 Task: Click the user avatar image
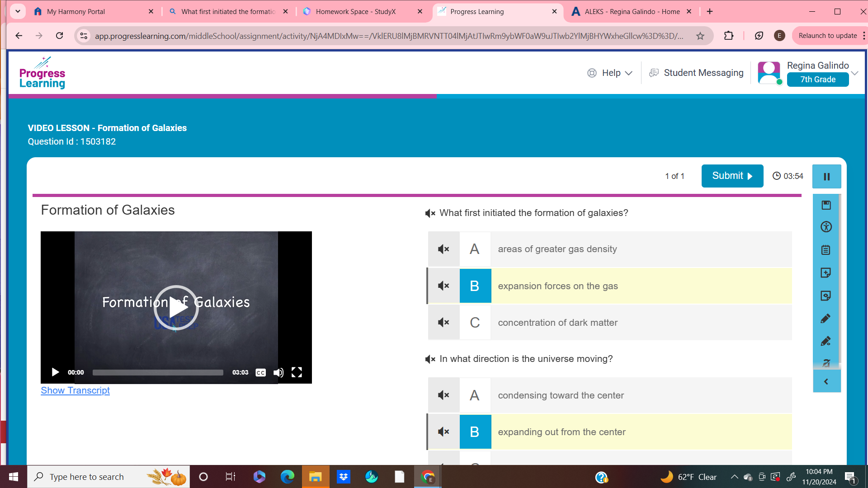769,73
